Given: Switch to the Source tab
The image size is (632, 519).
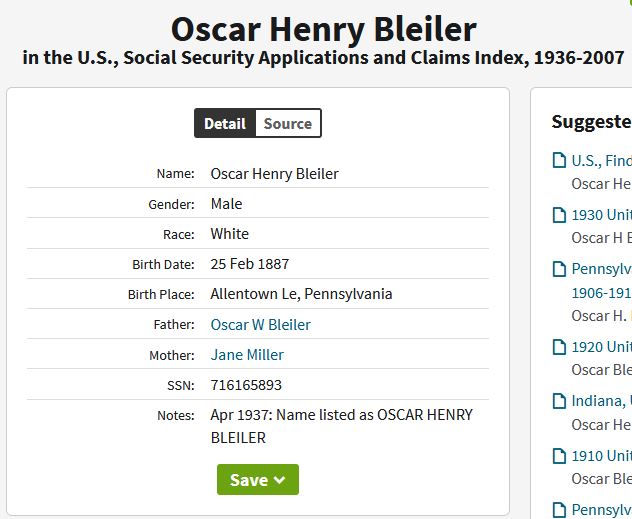Looking at the screenshot, I should click(288, 124).
